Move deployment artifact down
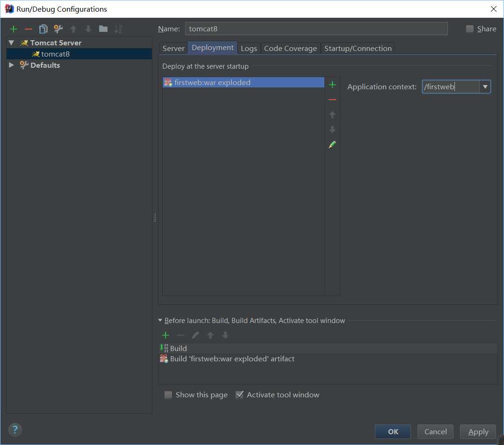The width and height of the screenshot is (504, 445). pyautogui.click(x=332, y=129)
